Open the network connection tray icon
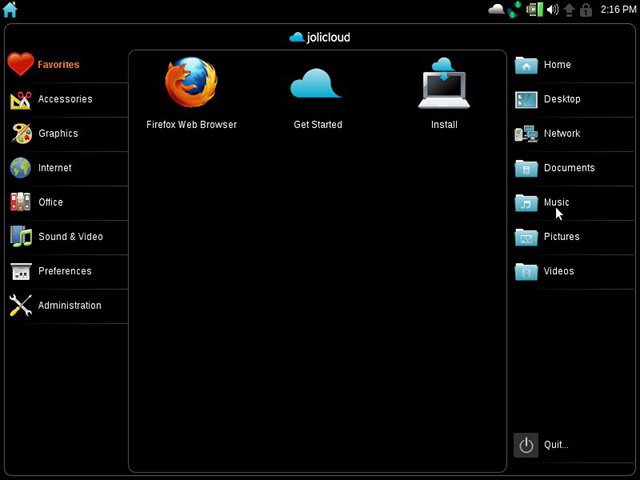Viewport: 640px width, 480px height. pyautogui.click(x=514, y=9)
